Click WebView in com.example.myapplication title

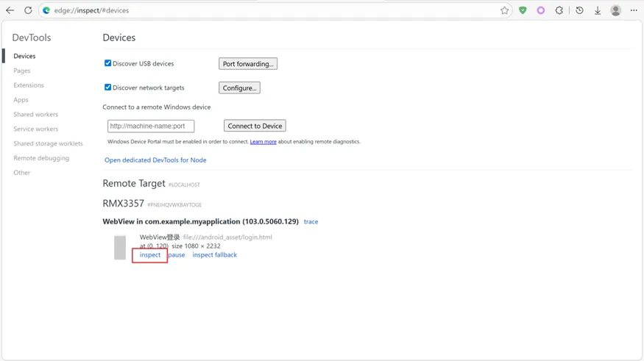point(200,221)
